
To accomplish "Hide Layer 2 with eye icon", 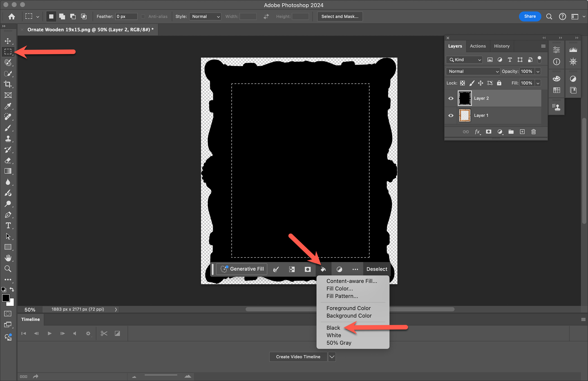I will click(451, 98).
